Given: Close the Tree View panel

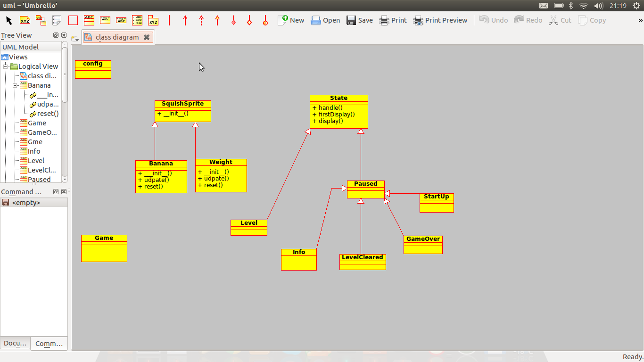Looking at the screenshot, I should (x=64, y=35).
